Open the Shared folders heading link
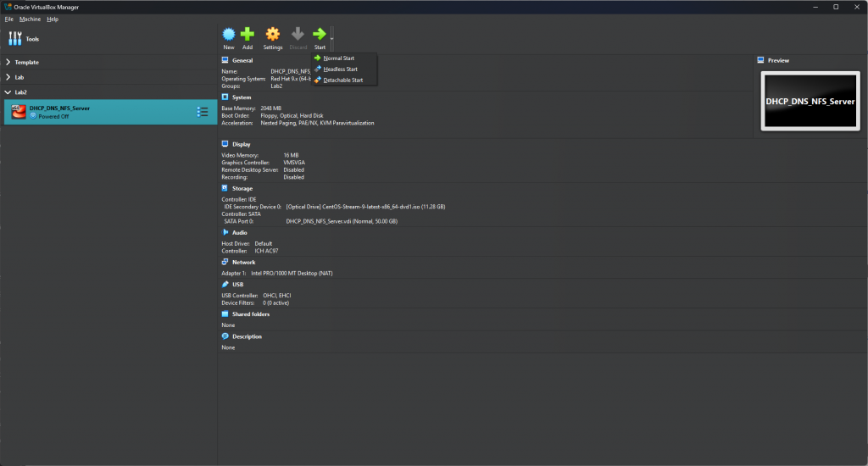Screen dimensions: 868x466 tap(251, 314)
